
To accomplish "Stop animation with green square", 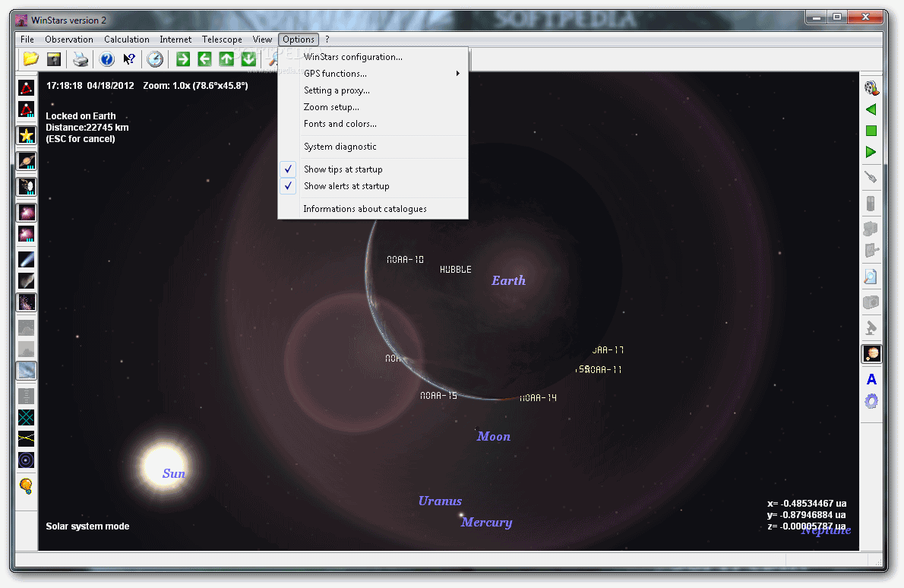I will point(871,131).
